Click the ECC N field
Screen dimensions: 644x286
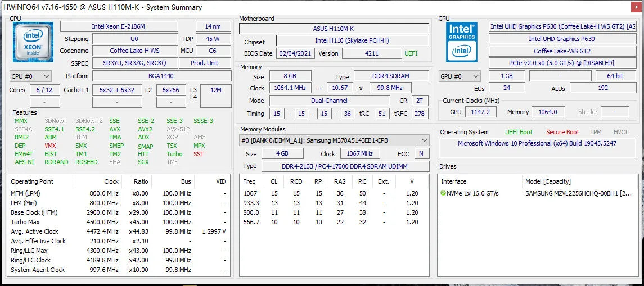tap(422, 153)
